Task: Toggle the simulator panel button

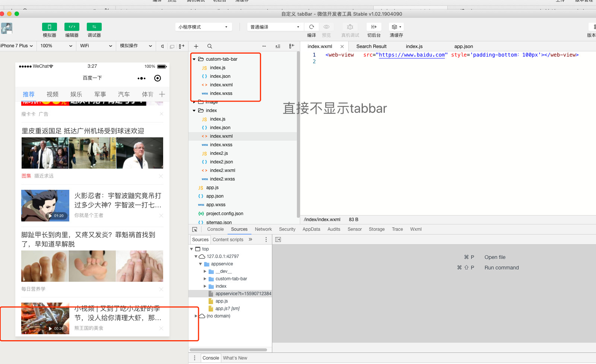Action: point(50,27)
